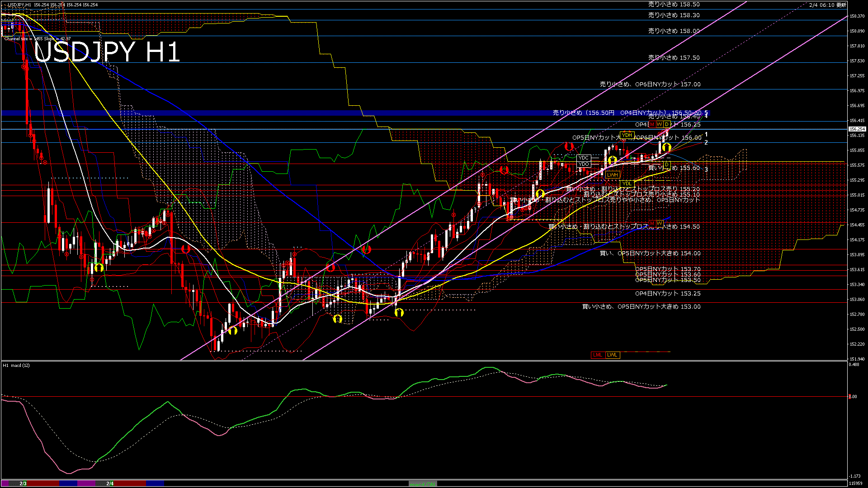The height and width of the screenshot is (488, 868).
Task: Click the red M box near 156.25
Action: [x=652, y=124]
